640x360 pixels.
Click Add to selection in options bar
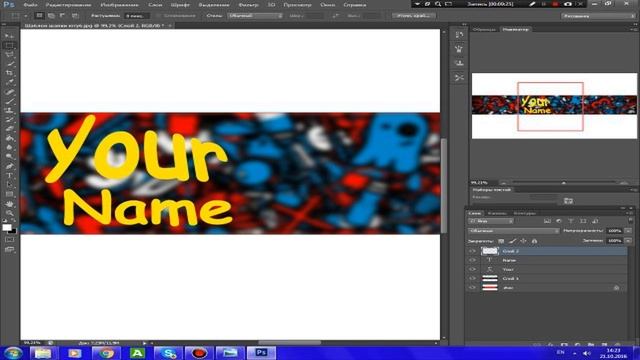coord(51,16)
